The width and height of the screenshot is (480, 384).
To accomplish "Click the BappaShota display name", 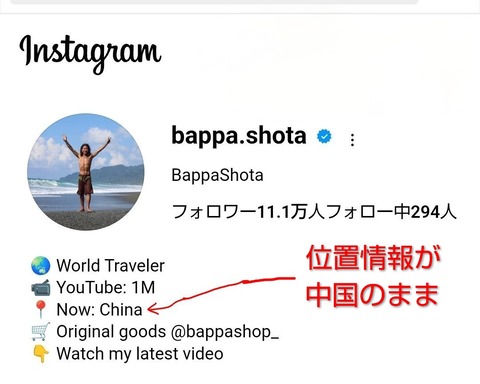I will (217, 175).
